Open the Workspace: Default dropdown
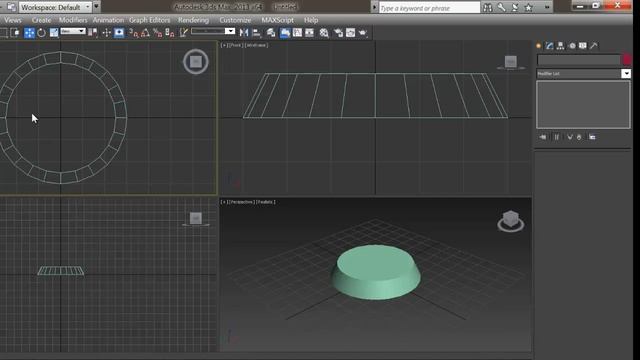Image resolution: width=640 pixels, height=360 pixels. pyautogui.click(x=55, y=7)
